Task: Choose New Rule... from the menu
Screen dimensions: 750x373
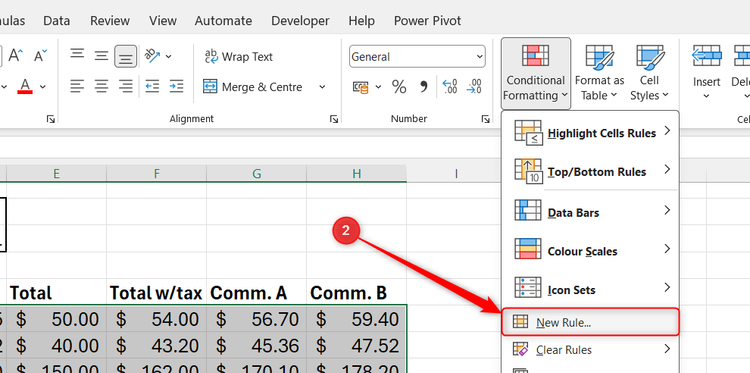Action: point(590,322)
